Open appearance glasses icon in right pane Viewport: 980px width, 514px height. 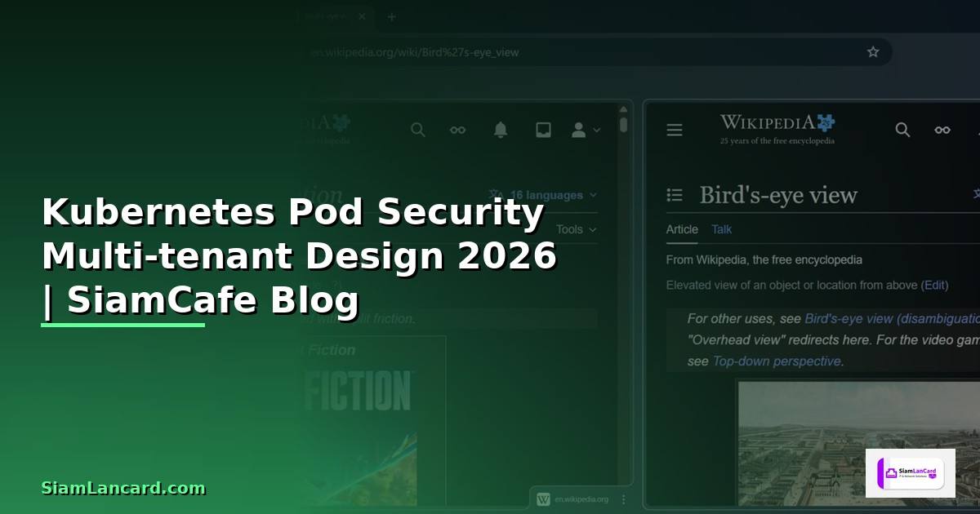942,130
